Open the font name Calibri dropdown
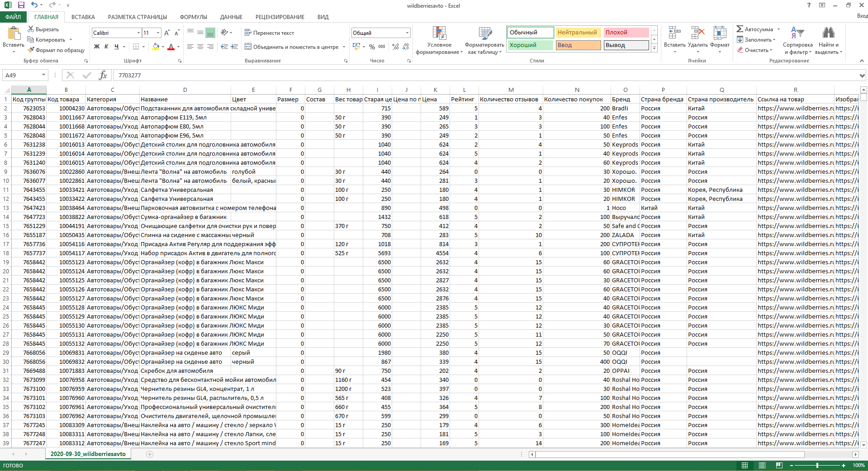The height and width of the screenshot is (471, 868). [x=138, y=33]
